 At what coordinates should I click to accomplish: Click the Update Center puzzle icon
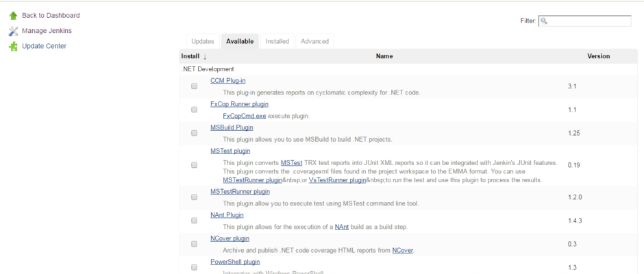[x=13, y=47]
